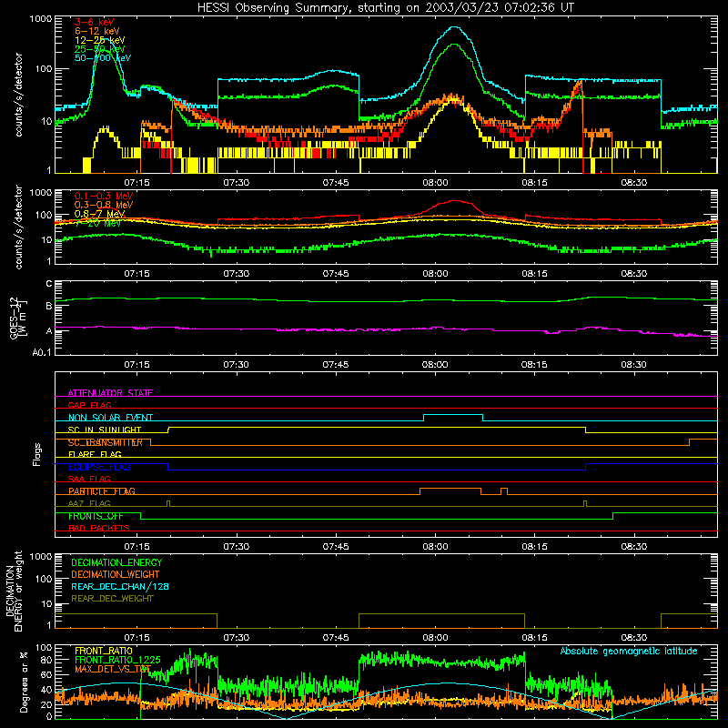The height and width of the screenshot is (728, 728).
Task: Click the orange MAX_DET_VS_TOT legend label
Action: point(113,669)
